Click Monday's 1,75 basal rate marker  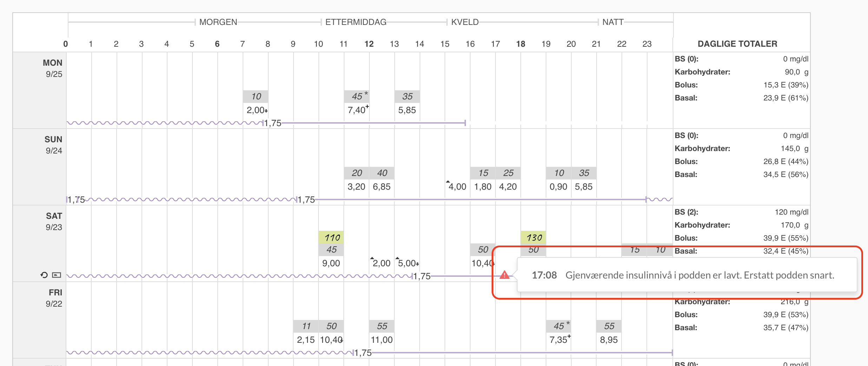click(x=272, y=123)
